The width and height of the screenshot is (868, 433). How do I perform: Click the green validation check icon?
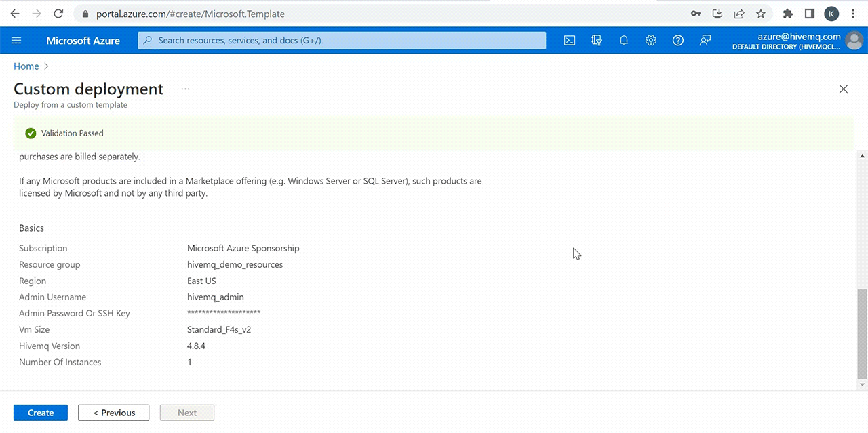tap(31, 133)
